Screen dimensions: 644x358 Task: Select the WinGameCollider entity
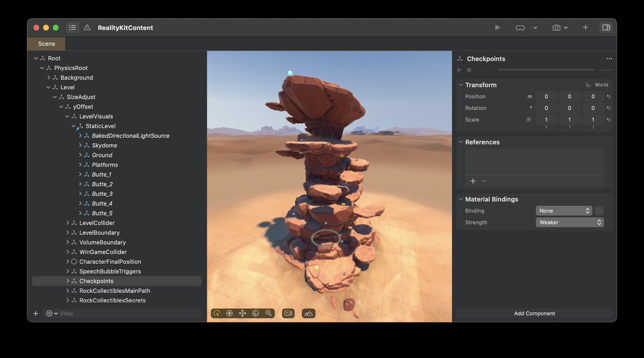pos(103,252)
